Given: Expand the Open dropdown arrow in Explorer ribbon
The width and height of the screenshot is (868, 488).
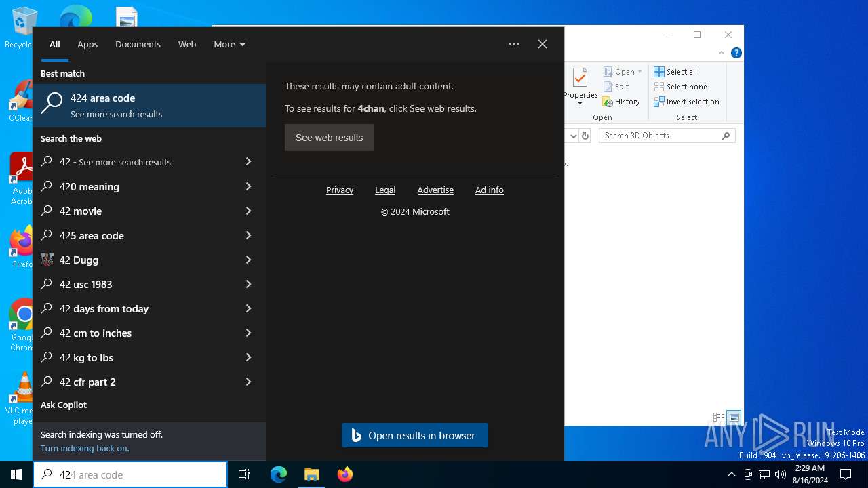Looking at the screenshot, I should [639, 72].
